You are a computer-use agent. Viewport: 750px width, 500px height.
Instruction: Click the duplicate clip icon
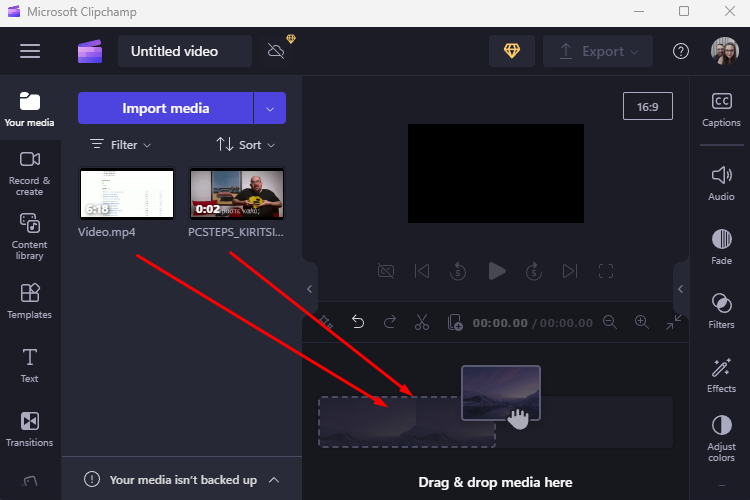pyautogui.click(x=454, y=322)
